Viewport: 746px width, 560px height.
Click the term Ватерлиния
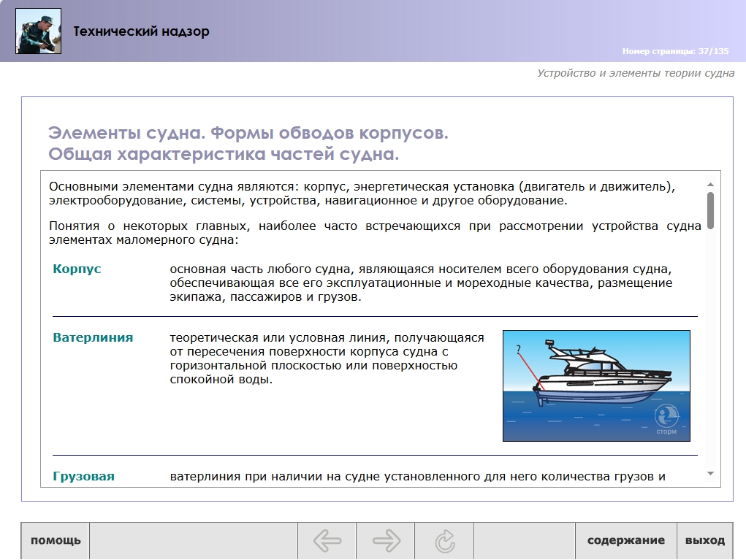[x=93, y=337]
